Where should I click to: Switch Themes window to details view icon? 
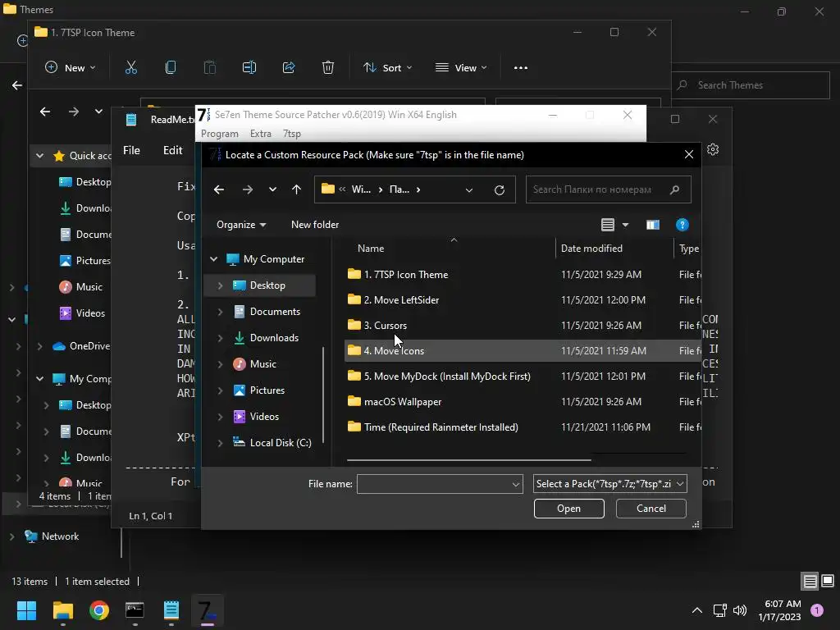[x=810, y=581]
